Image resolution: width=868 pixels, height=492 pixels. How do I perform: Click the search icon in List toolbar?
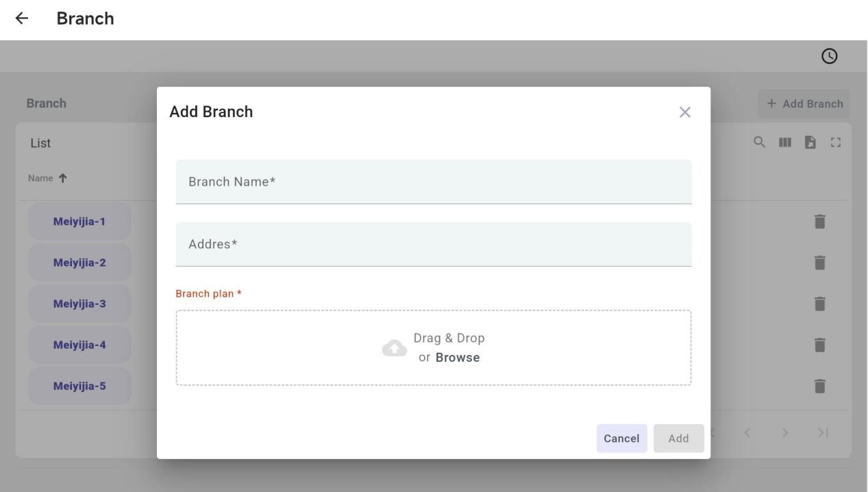pyautogui.click(x=759, y=142)
